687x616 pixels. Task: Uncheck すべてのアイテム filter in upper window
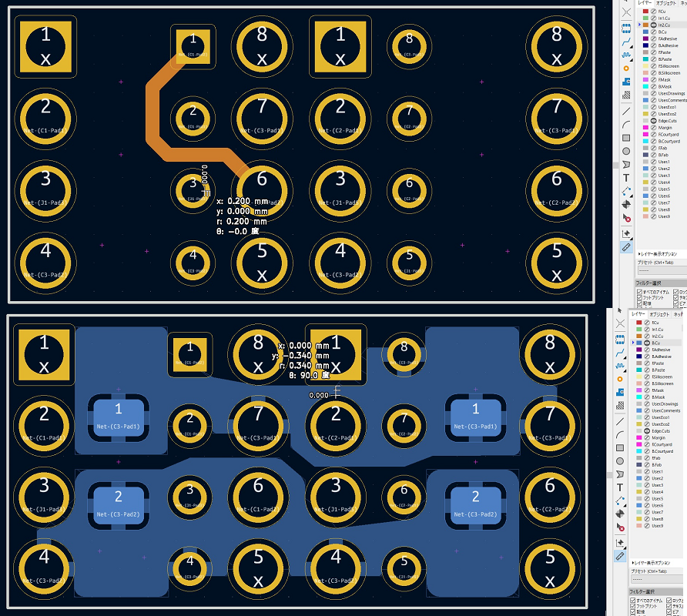pyautogui.click(x=639, y=292)
